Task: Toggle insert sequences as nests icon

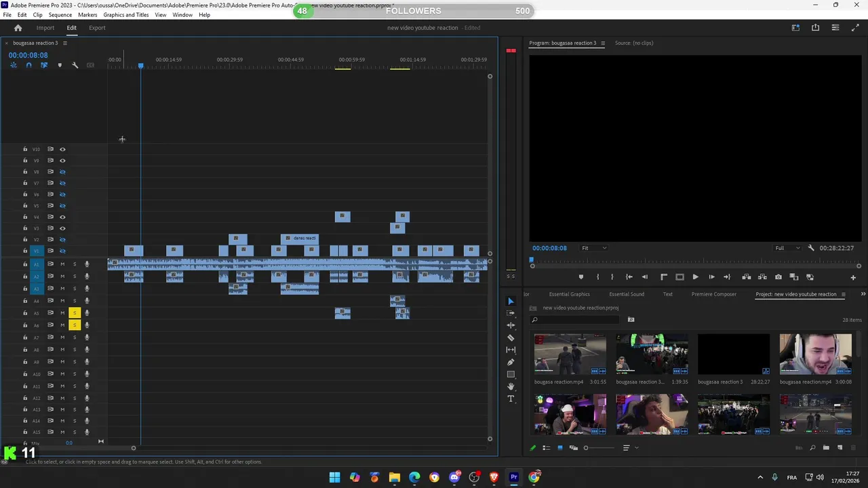Action: [x=14, y=65]
